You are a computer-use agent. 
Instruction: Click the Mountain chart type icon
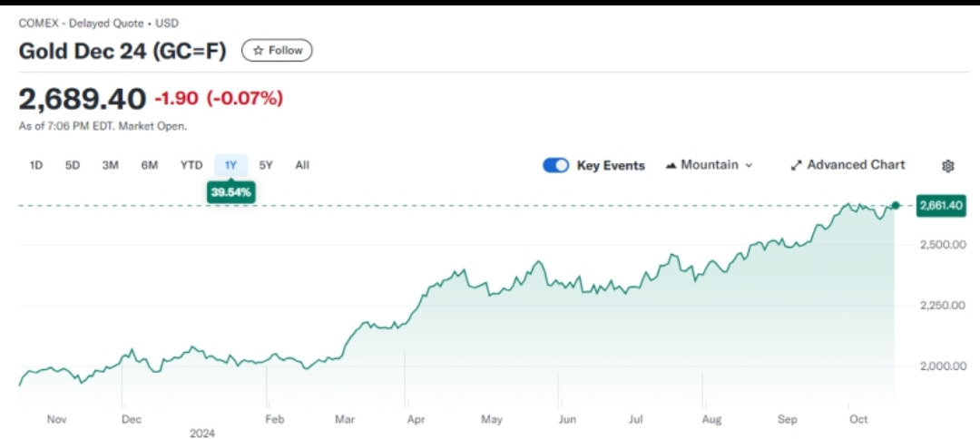(671, 165)
